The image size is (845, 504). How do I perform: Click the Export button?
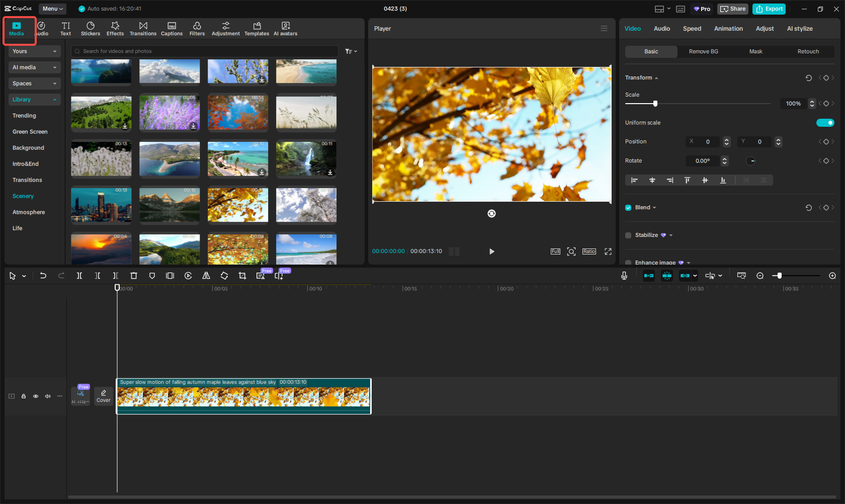pyautogui.click(x=769, y=9)
